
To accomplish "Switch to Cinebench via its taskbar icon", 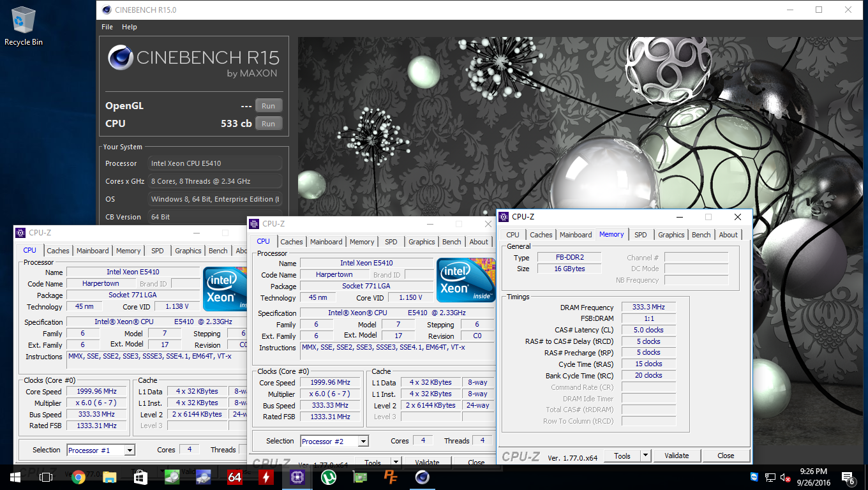I will tap(423, 477).
